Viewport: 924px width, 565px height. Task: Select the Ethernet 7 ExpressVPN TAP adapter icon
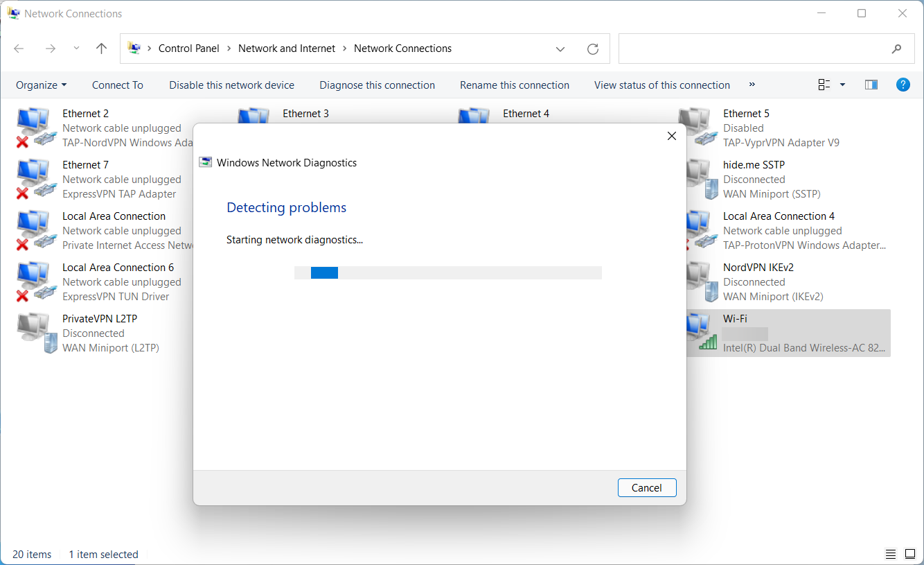pos(33,180)
